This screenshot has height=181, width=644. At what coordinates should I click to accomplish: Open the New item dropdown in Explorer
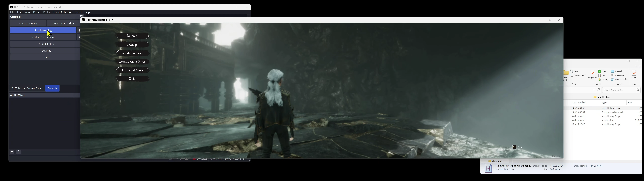pyautogui.click(x=575, y=71)
